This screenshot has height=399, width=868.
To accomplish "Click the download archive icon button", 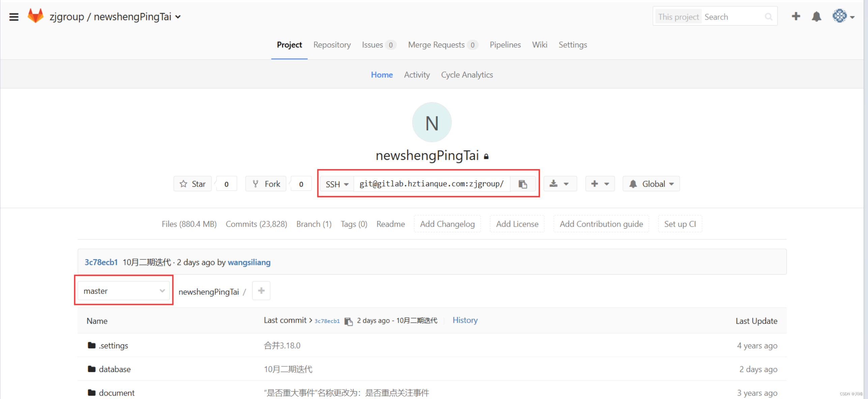I will click(x=560, y=184).
